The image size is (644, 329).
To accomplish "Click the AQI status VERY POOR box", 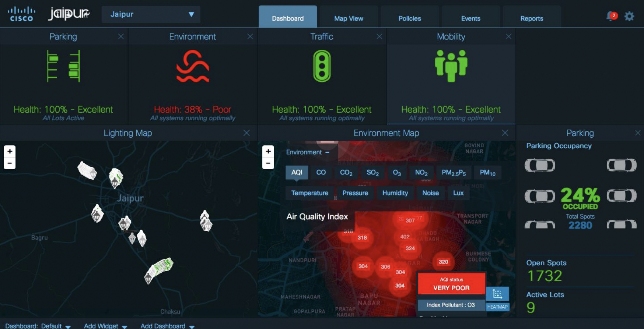I will click(x=451, y=284).
